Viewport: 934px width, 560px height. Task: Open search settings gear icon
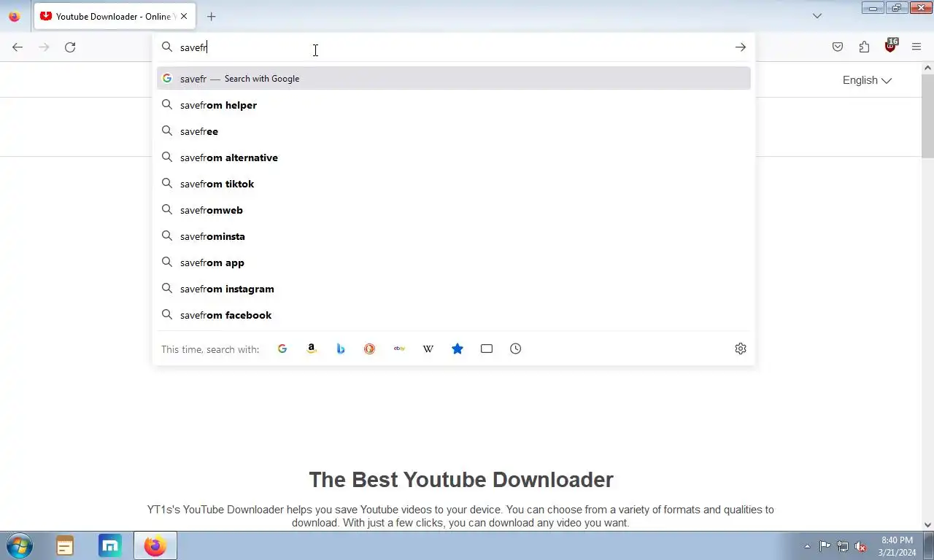(741, 349)
